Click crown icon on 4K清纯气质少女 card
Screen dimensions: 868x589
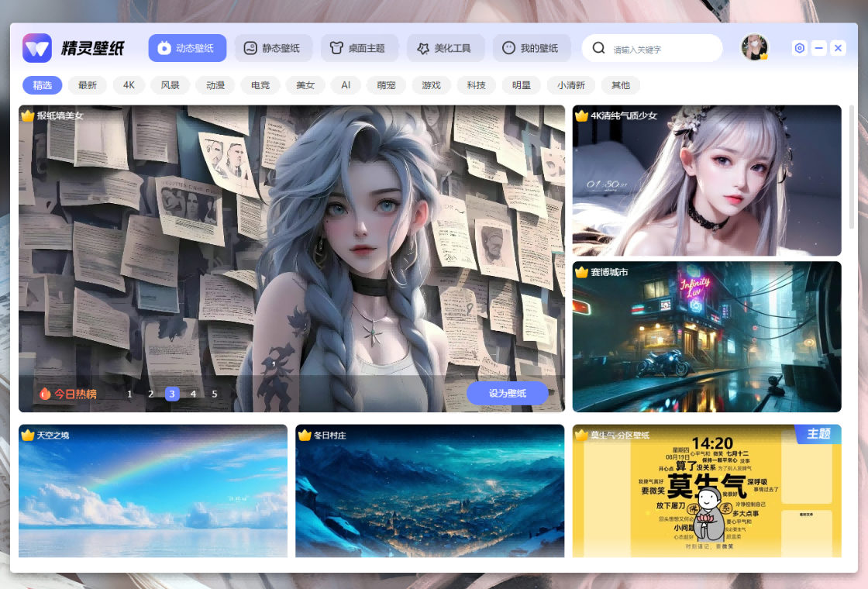pos(581,115)
